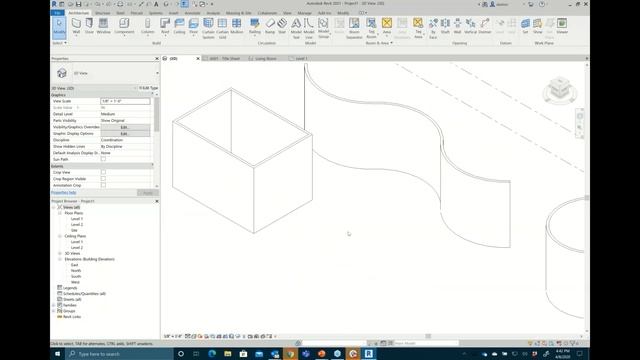Select the Tag Room tool
Screen dimensions: 640x360
371,28
